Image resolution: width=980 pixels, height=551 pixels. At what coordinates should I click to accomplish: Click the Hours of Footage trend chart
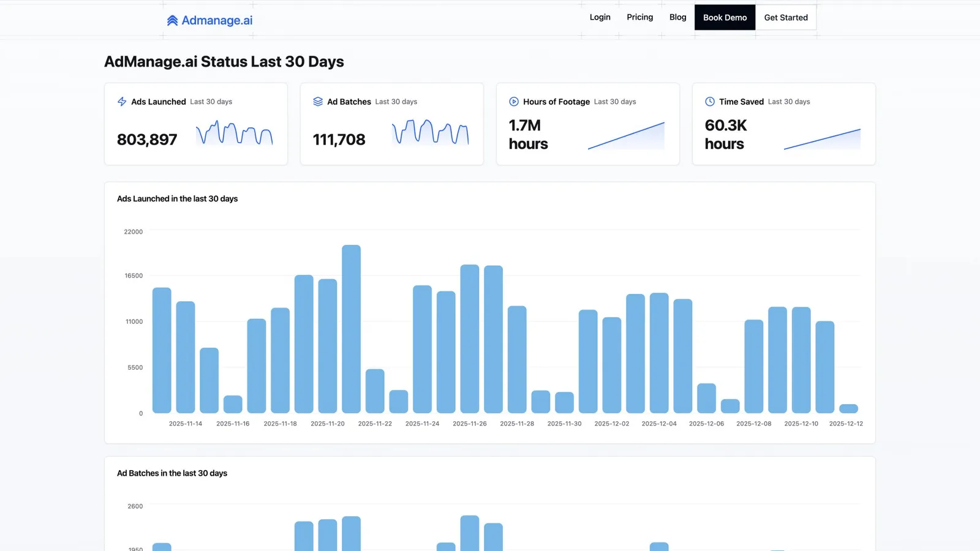626,136
